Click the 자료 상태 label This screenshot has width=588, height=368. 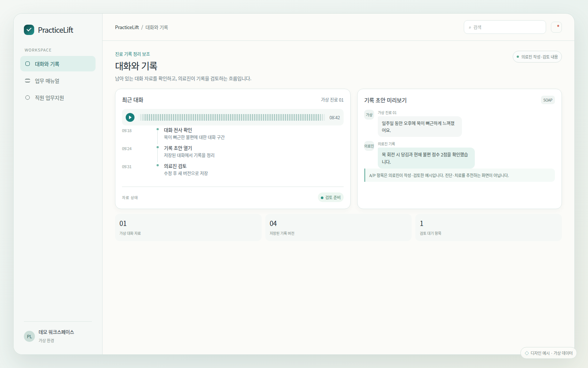coord(130,198)
